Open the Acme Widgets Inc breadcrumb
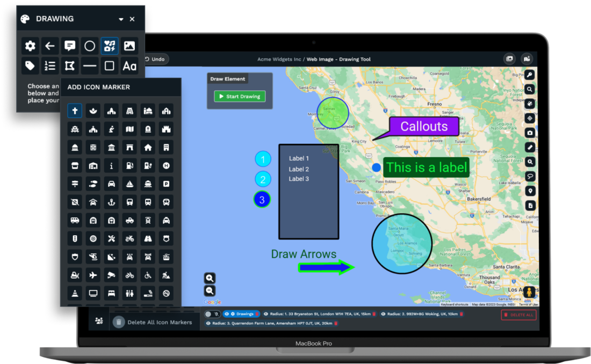Screen dimensions: 591x364 pos(279,59)
